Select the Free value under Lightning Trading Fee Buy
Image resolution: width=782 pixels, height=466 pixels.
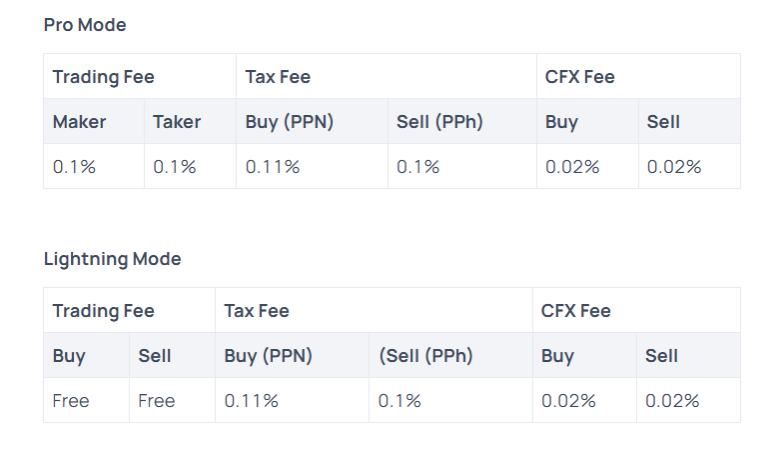[x=71, y=401]
